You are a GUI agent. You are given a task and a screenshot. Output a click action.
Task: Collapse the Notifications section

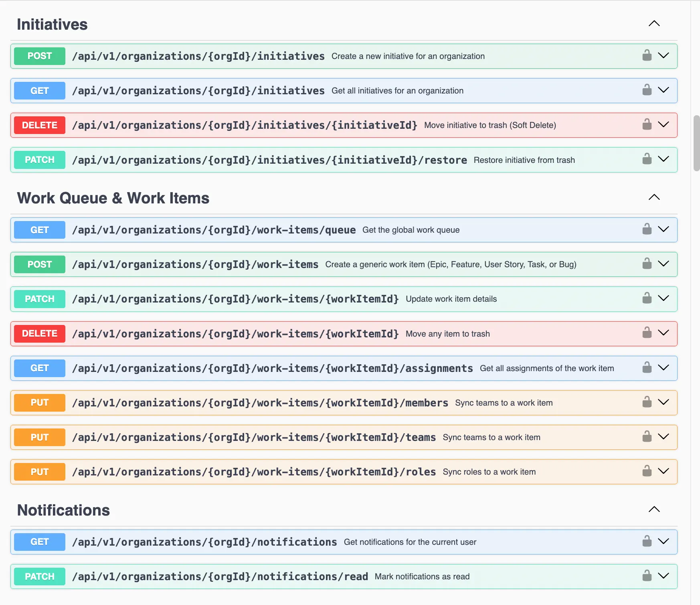coord(654,509)
